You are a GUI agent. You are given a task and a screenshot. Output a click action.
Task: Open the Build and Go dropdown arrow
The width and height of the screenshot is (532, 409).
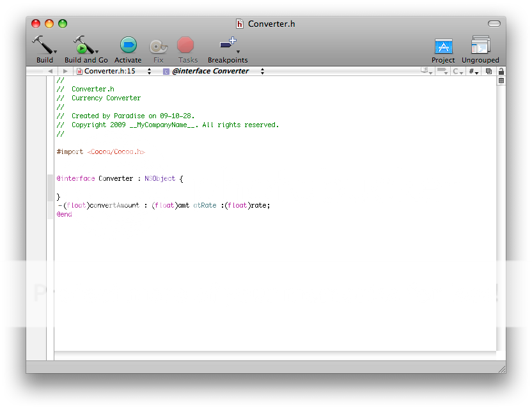[x=97, y=52]
